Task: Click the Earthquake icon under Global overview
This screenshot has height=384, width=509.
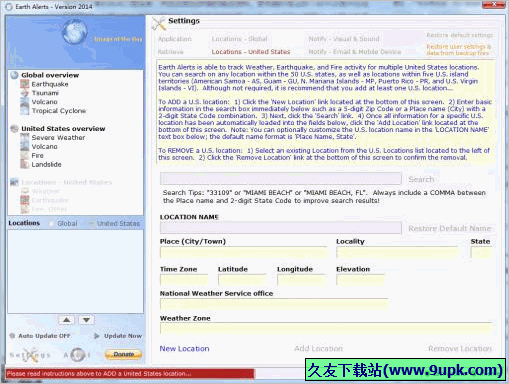Action: point(25,84)
